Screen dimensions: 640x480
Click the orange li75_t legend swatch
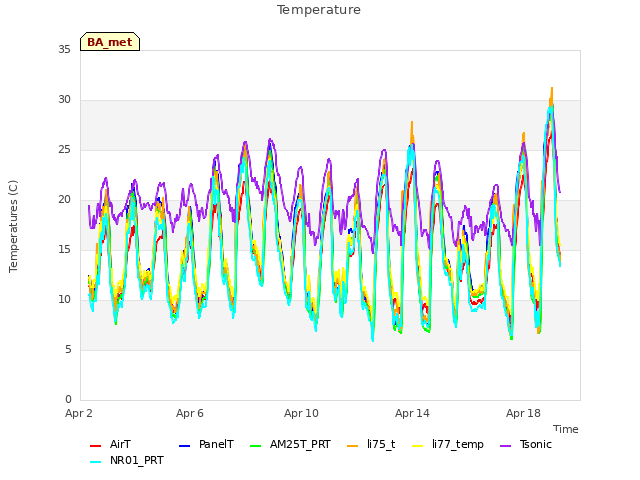[x=352, y=446]
